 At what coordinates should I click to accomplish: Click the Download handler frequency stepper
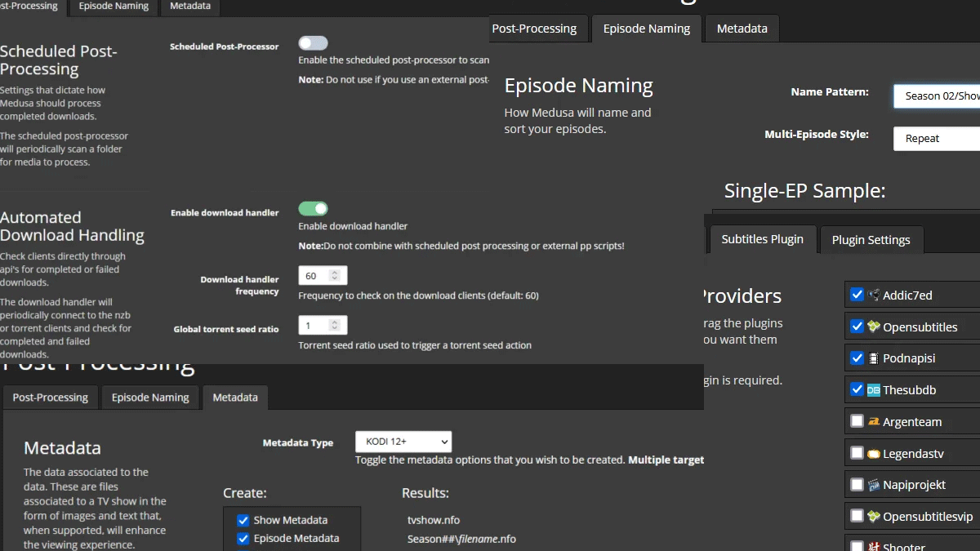pyautogui.click(x=334, y=276)
